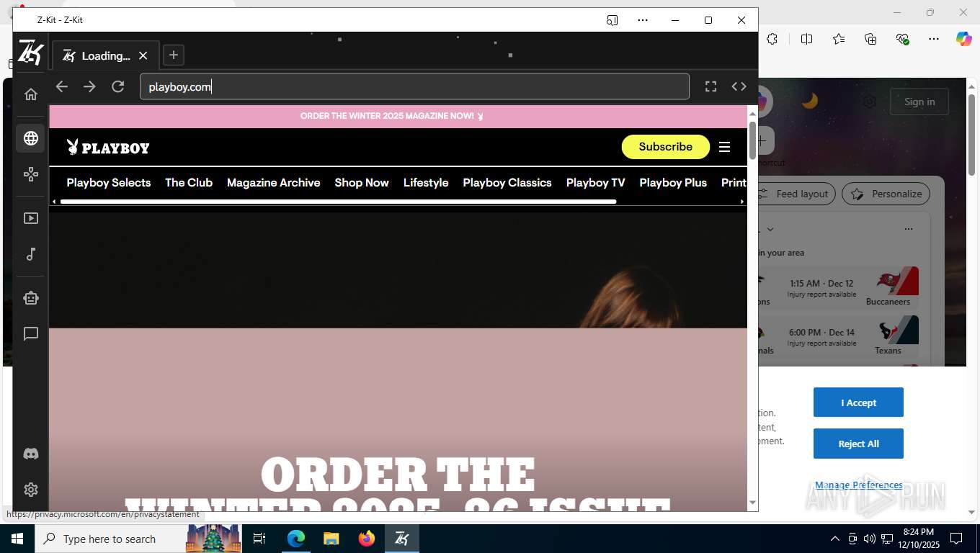Open the robot AI icon in sidebar
Image resolution: width=980 pixels, height=553 pixels.
coord(30,298)
